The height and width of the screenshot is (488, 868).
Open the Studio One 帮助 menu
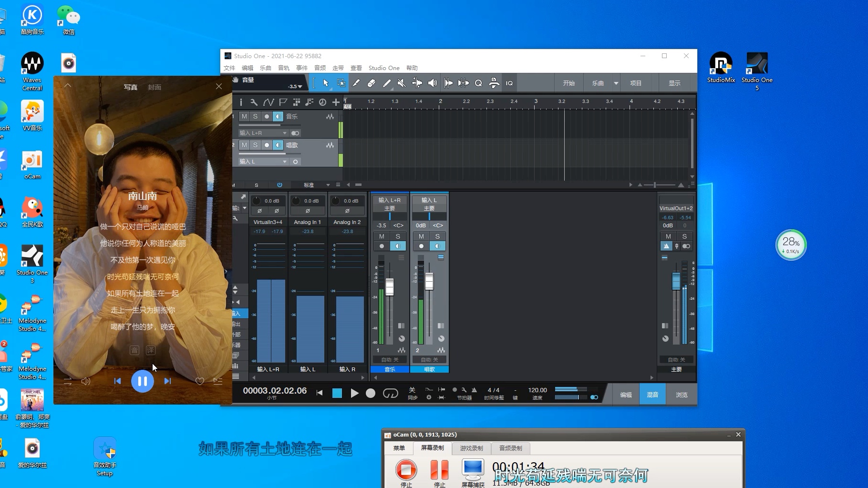(412, 68)
